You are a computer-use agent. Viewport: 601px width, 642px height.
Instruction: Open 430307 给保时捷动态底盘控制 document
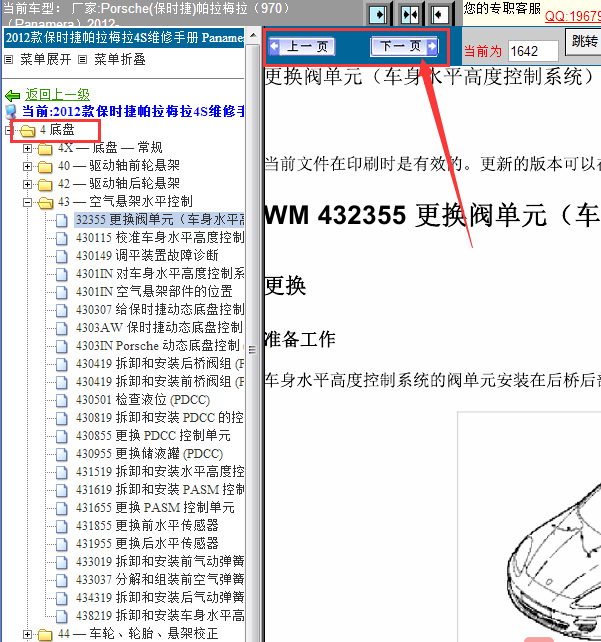tap(160, 310)
